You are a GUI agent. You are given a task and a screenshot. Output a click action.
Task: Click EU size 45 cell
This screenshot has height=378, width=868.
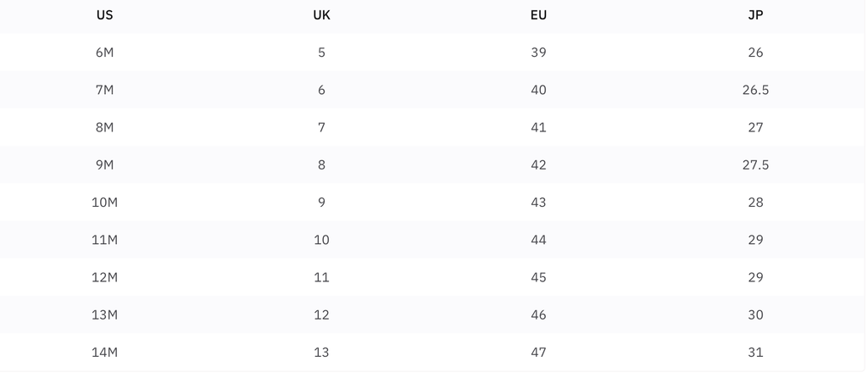(538, 277)
